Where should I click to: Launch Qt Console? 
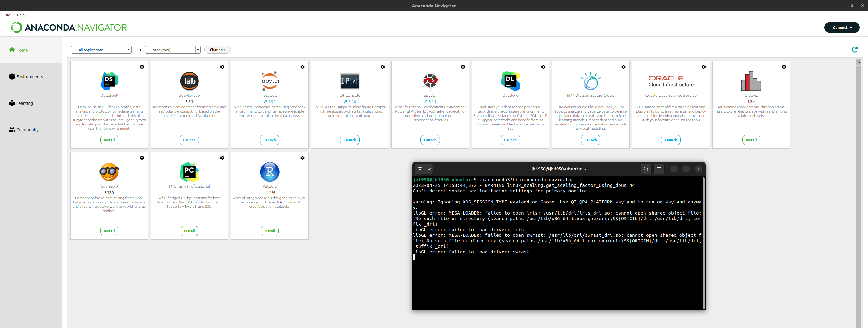[x=350, y=140]
